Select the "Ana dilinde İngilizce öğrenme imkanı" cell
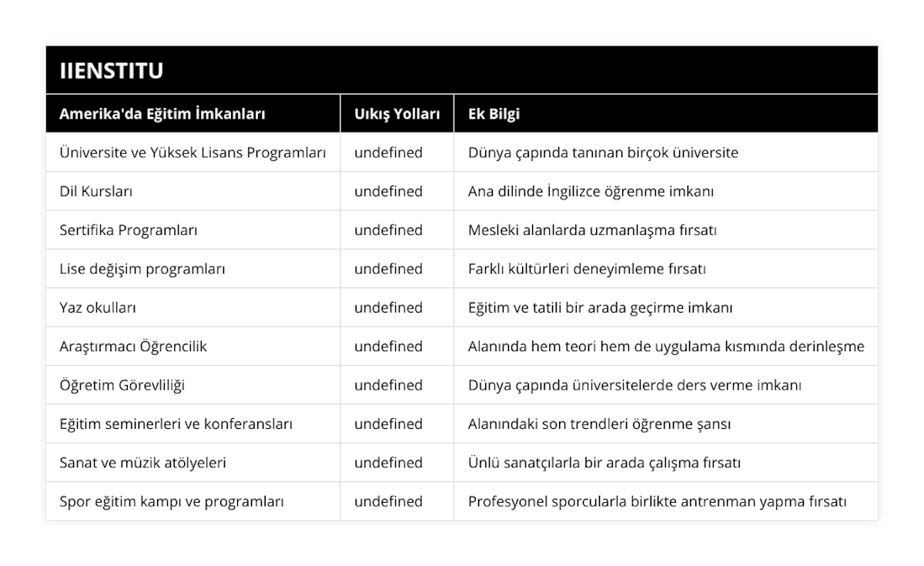 click(591, 191)
